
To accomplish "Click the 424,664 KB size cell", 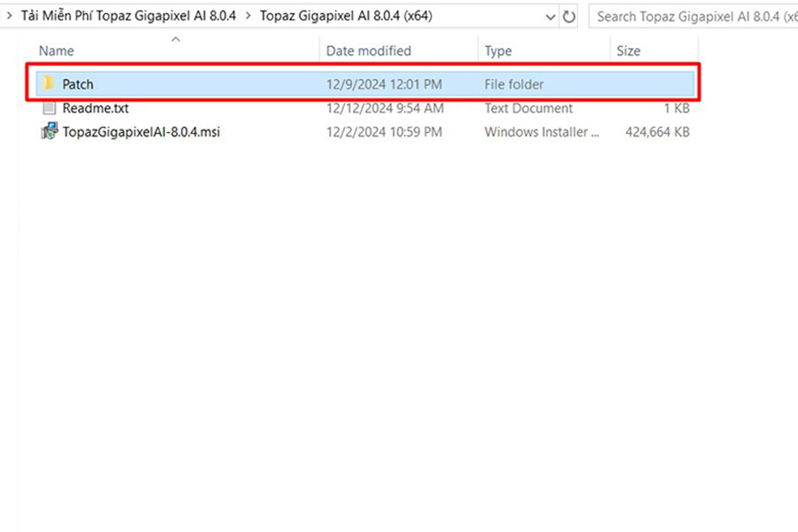I will click(x=657, y=132).
